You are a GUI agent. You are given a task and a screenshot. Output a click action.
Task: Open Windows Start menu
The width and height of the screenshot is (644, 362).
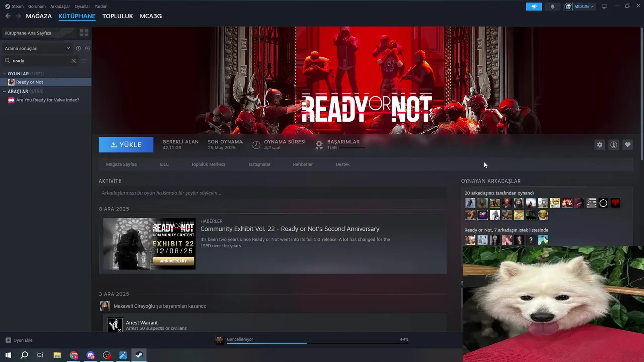click(8, 355)
